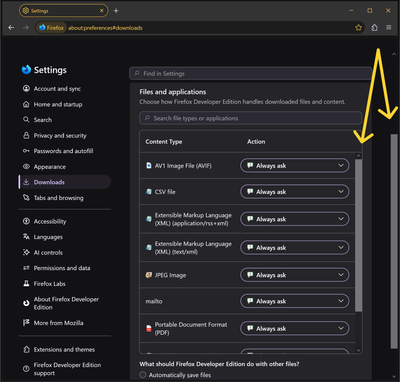Click the main page scrollbar thumb

coord(394,241)
